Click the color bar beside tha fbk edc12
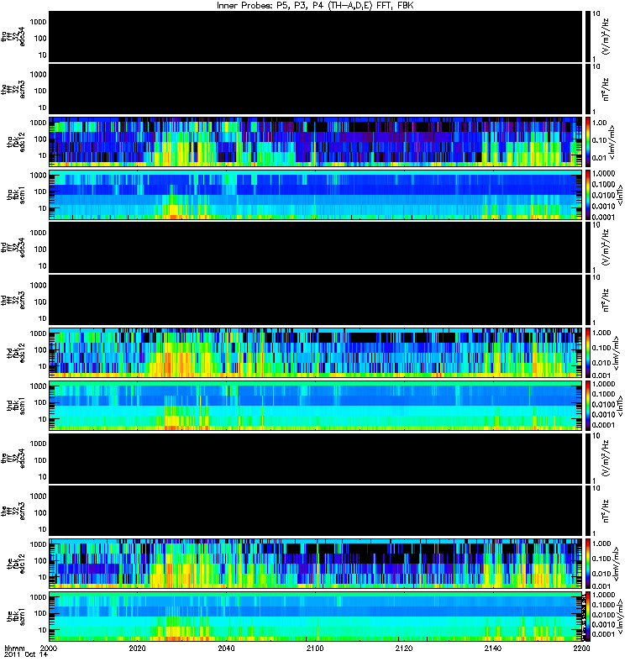 [587, 142]
